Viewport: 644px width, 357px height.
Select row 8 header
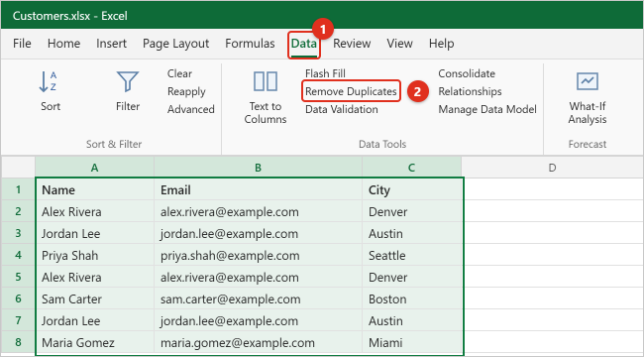(18, 342)
